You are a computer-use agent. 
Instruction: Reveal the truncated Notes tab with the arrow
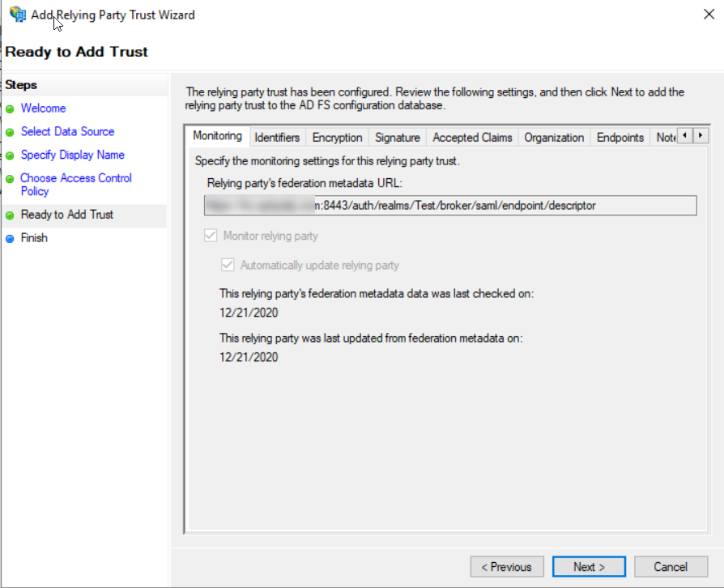click(x=700, y=136)
